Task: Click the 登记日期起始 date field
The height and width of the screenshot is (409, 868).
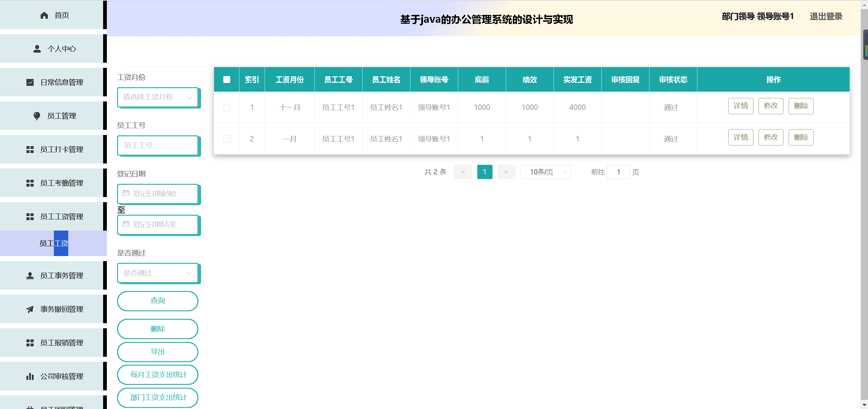Action: click(x=158, y=194)
